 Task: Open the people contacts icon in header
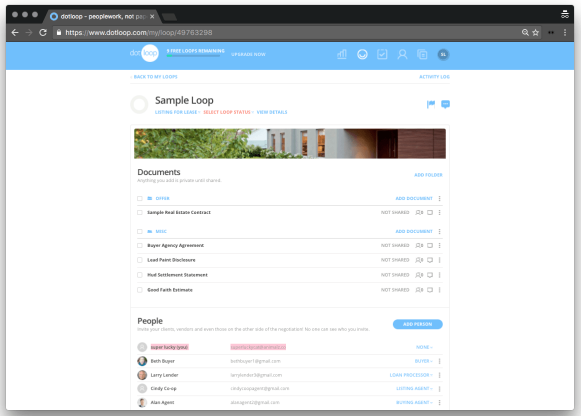pos(402,54)
